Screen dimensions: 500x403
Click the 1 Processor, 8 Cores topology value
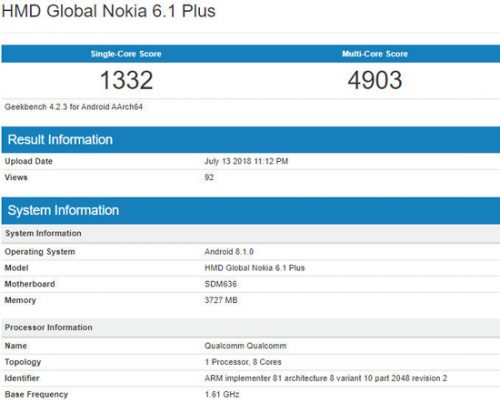(243, 362)
